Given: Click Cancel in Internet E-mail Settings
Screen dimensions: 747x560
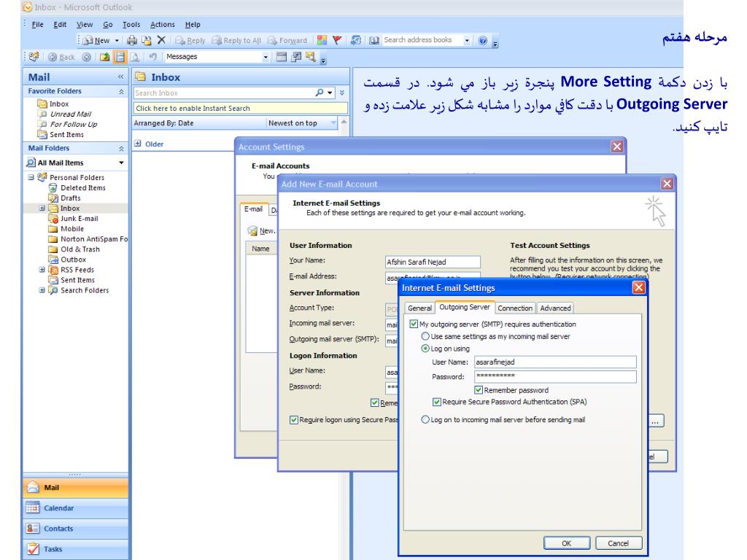Looking at the screenshot, I should [x=619, y=543].
